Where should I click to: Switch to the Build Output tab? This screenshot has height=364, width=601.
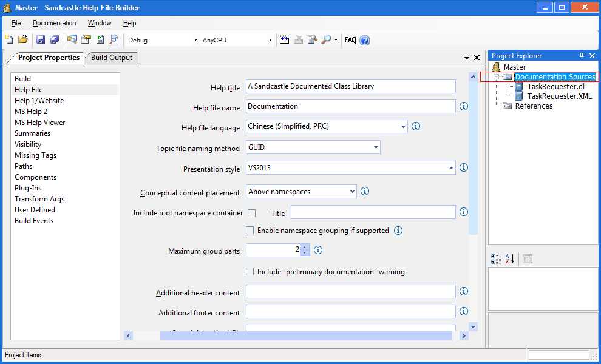tap(112, 58)
